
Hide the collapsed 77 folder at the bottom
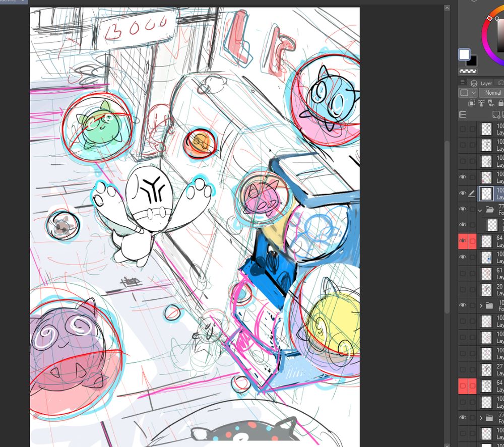coord(463,418)
